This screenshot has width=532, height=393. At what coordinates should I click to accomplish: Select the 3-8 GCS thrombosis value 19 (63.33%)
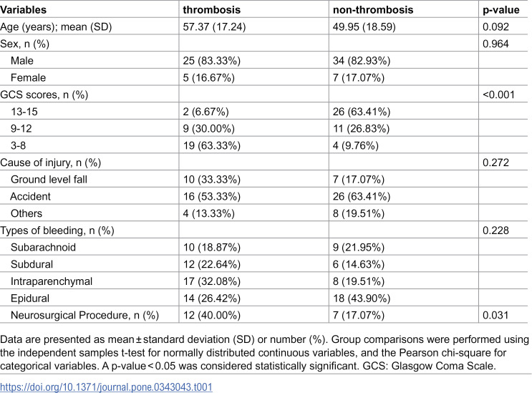click(x=212, y=145)
